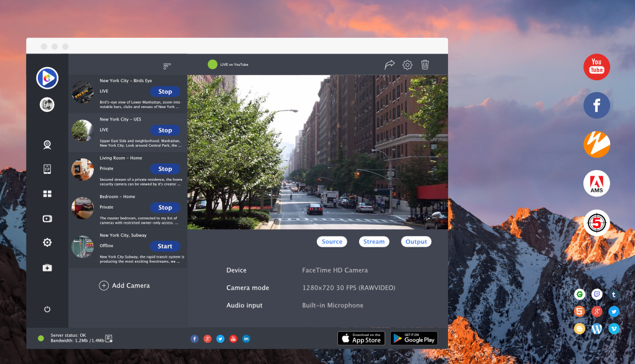
Task: Open the bandwidth log icon in status bar
Action: tap(109, 339)
